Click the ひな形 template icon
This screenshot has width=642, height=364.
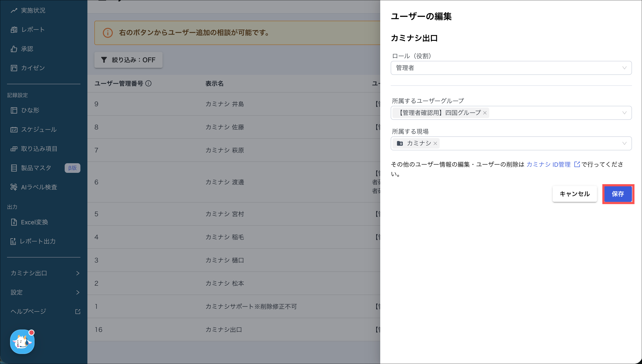point(14,110)
